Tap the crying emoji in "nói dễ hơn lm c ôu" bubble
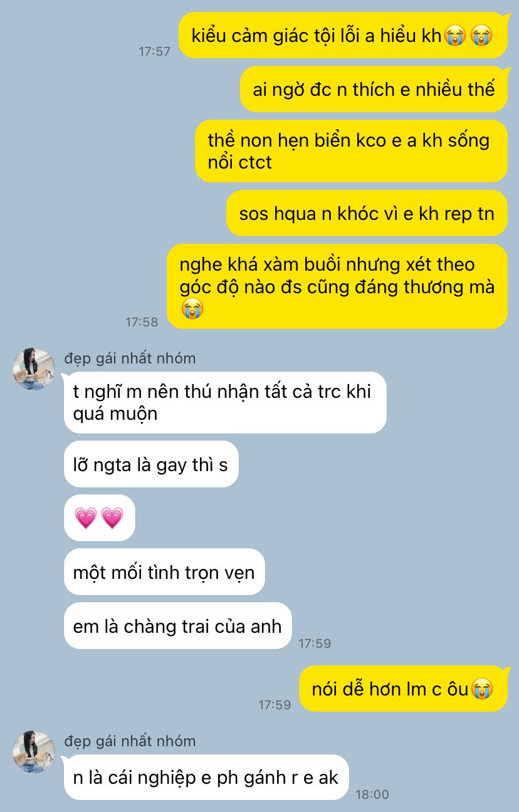The width and height of the screenshot is (519, 812). tap(482, 689)
